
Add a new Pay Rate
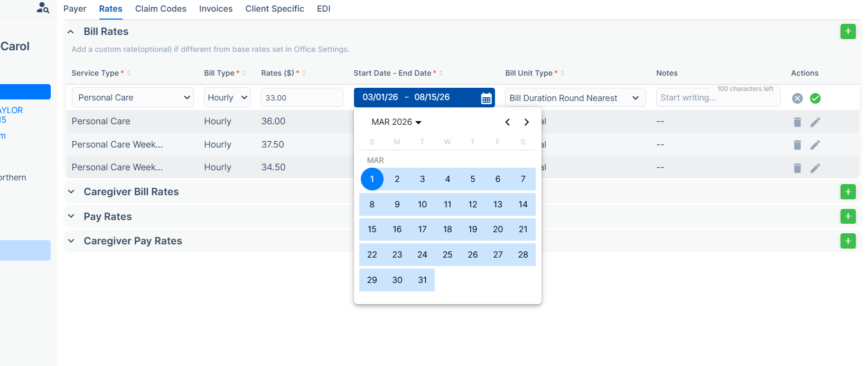[848, 216]
